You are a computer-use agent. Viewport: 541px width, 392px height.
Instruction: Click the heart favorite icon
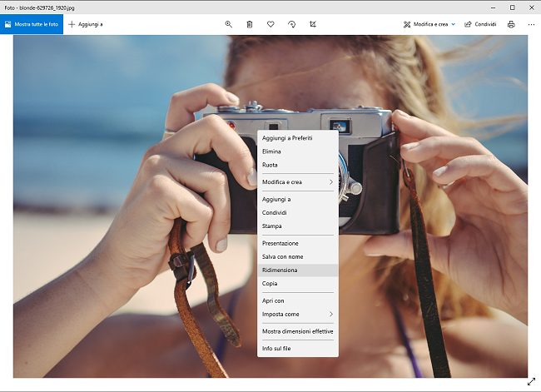click(x=270, y=24)
